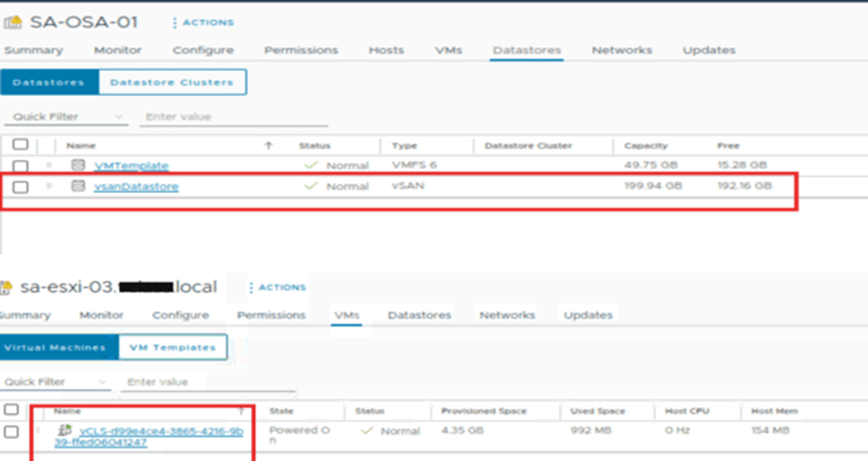This screenshot has width=868, height=461.
Task: Open the datastores Quick Filter dropdown
Action: point(120,117)
